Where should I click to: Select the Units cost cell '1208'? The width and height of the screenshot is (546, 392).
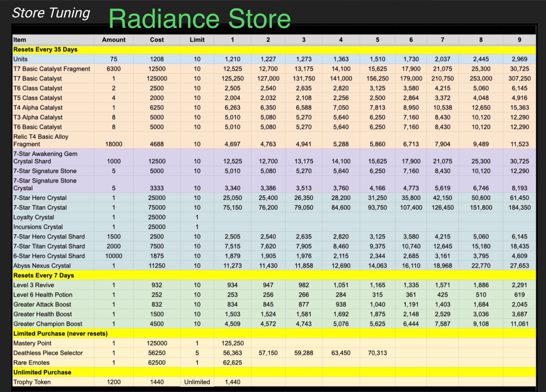pos(157,59)
